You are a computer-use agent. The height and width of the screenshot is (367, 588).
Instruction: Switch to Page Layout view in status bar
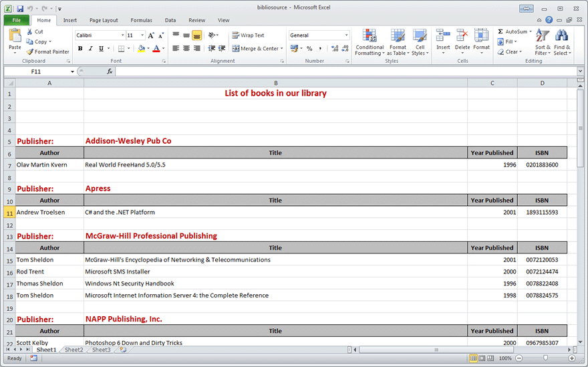482,358
